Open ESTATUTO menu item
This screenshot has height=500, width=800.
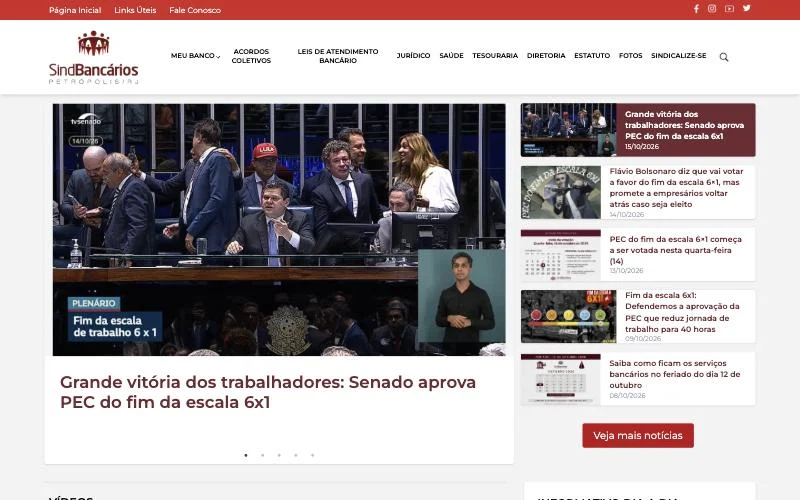tap(592, 56)
